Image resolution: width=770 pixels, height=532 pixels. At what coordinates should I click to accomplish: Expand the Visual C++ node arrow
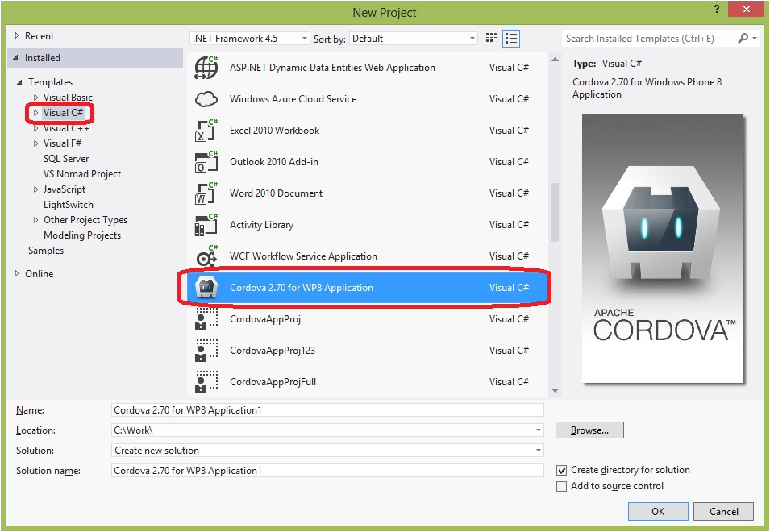35,128
